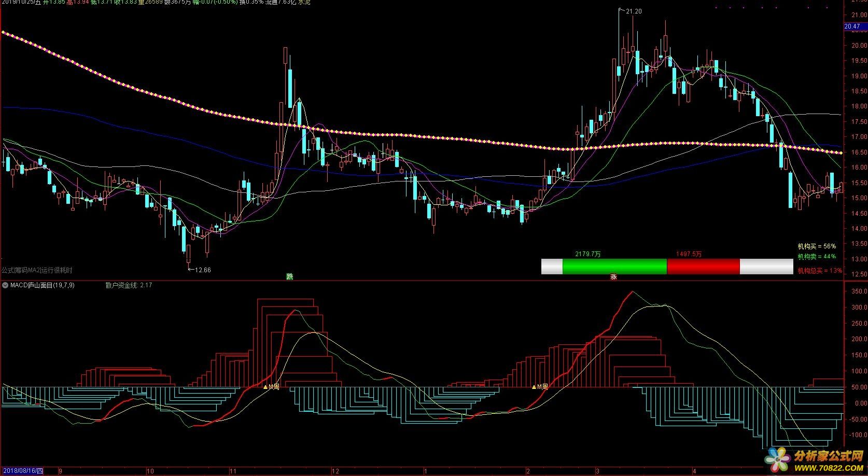
Task: Click the green 2179.7万 bar segment
Action: tap(614, 267)
